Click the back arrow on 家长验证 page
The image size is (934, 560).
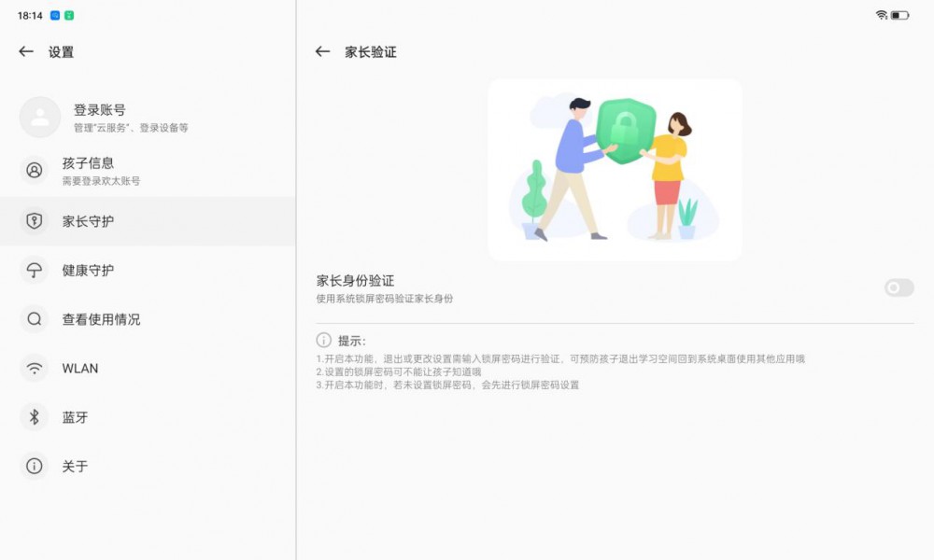point(321,51)
